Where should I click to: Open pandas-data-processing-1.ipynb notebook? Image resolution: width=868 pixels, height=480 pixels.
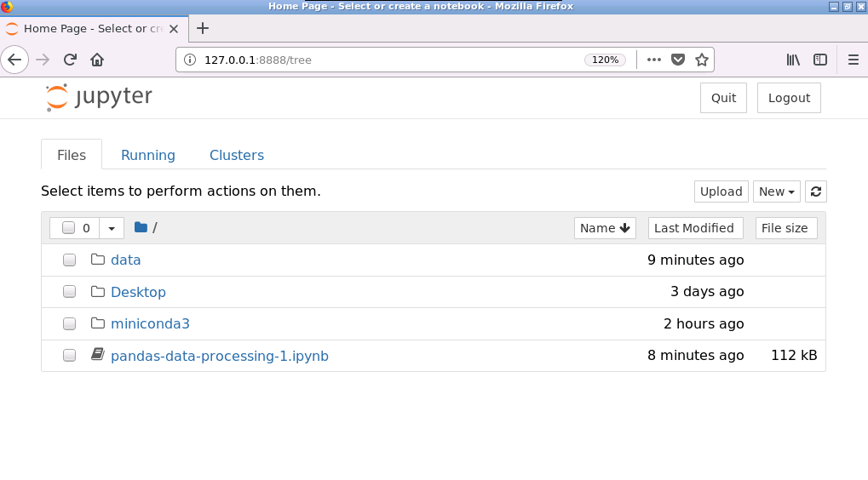click(220, 356)
